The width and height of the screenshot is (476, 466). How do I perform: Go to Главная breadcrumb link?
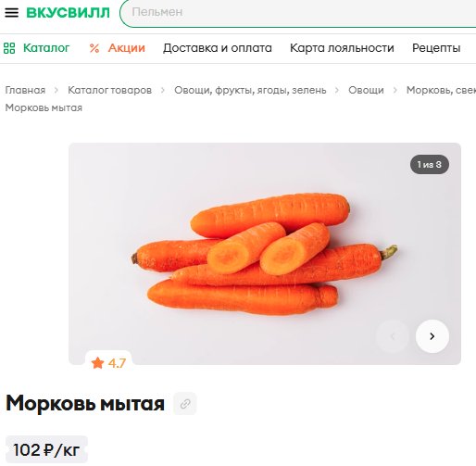point(25,90)
